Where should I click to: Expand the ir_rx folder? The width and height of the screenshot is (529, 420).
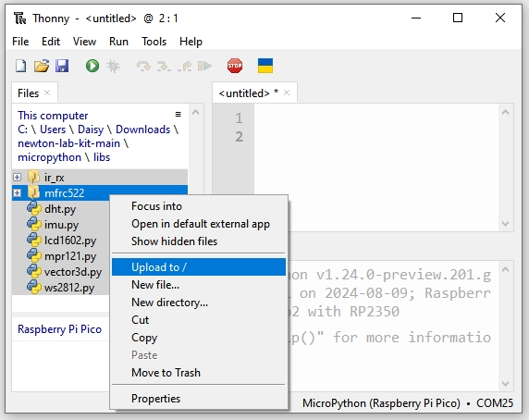pos(17,177)
